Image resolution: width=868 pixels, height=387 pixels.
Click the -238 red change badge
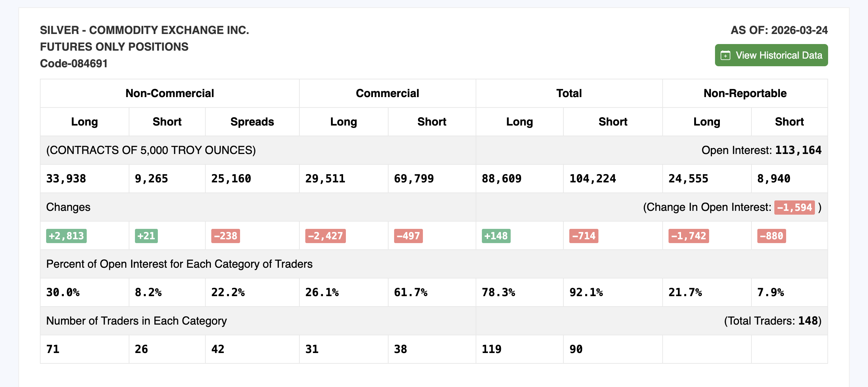(x=225, y=236)
